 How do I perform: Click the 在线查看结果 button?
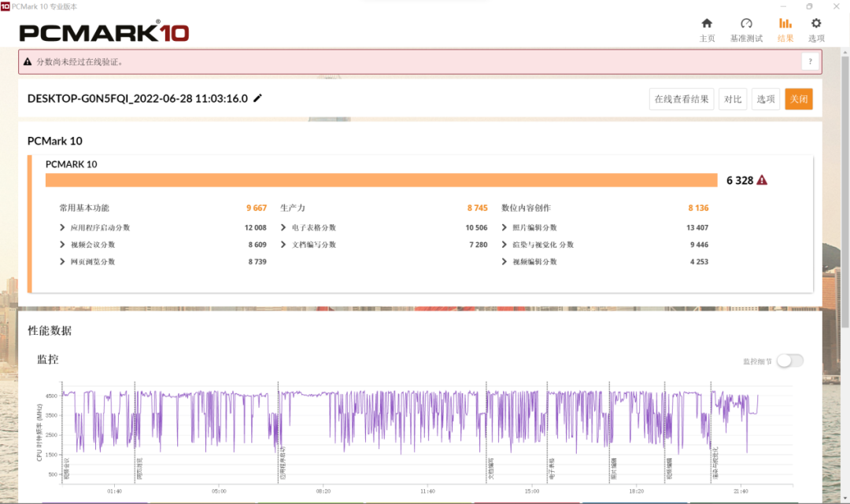pos(682,99)
